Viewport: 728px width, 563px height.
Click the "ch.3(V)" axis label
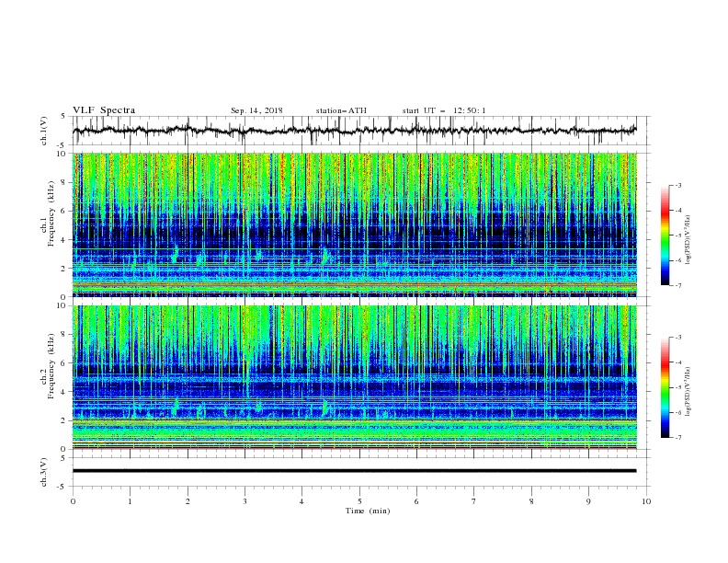click(44, 472)
